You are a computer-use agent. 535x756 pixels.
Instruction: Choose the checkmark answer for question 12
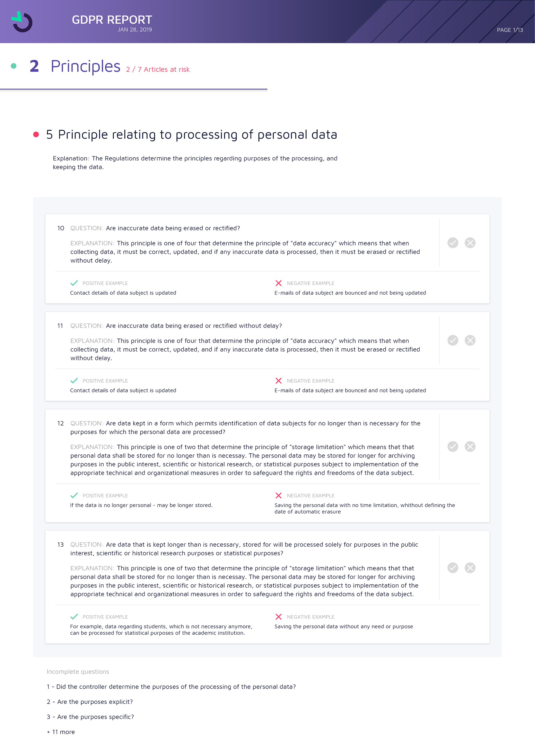pyautogui.click(x=453, y=446)
